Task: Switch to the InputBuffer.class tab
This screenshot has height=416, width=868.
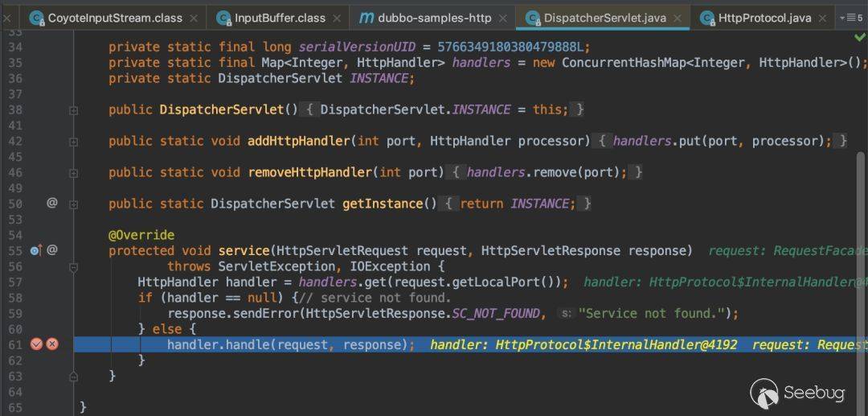Action: [280, 19]
